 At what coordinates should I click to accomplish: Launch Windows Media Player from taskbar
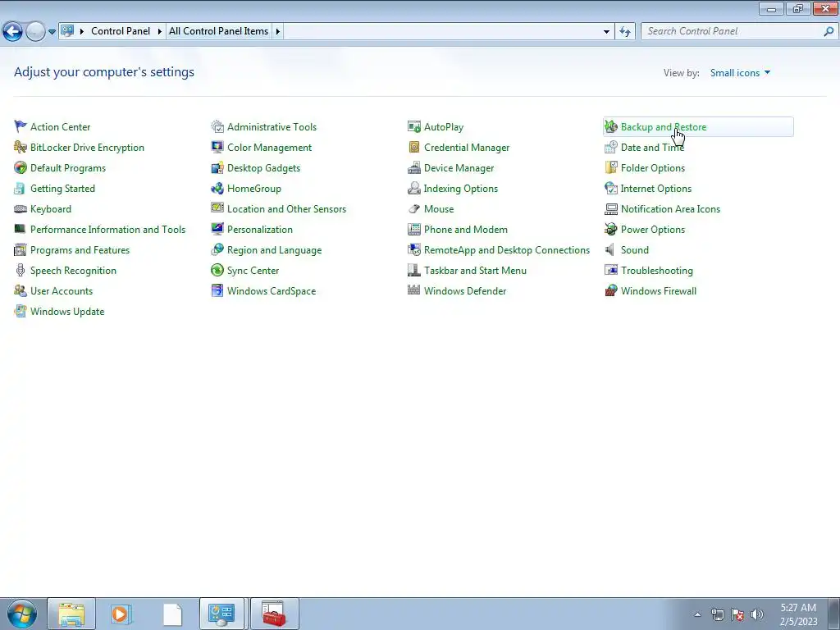pos(121,614)
